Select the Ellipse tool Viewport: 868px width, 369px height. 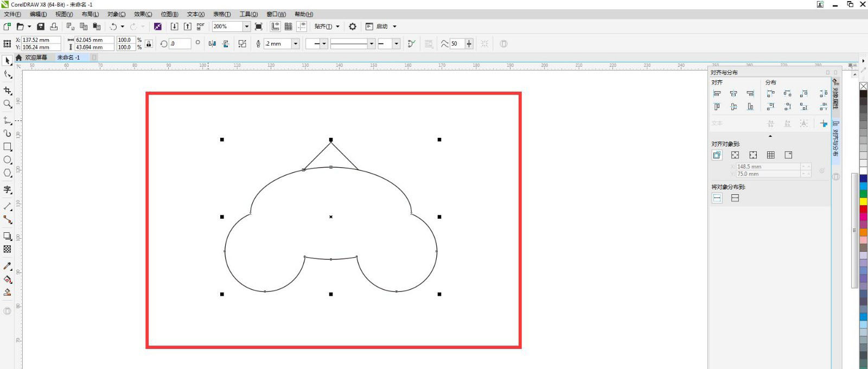[8, 160]
